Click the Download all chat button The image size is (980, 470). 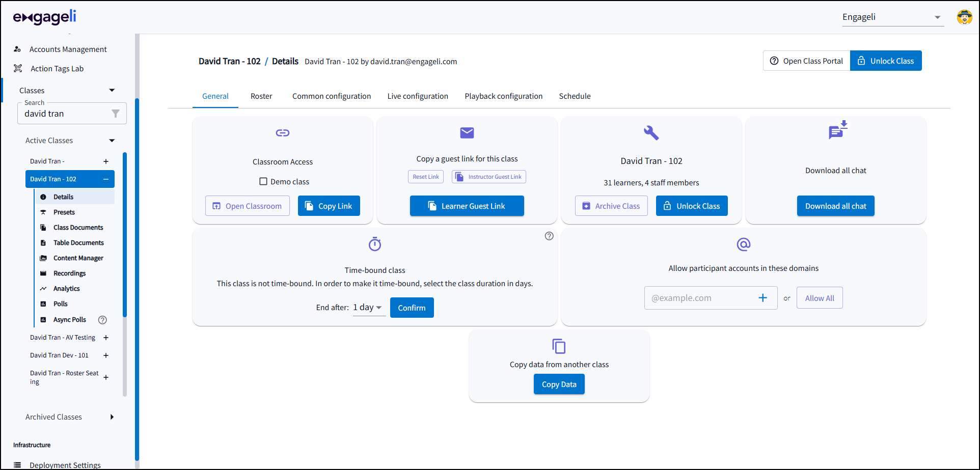[835, 206]
